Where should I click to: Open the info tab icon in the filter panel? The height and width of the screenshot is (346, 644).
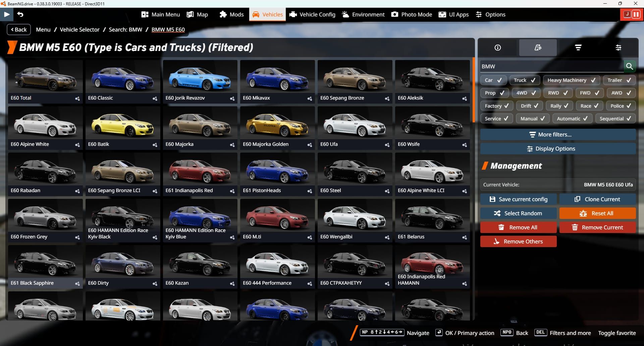(x=497, y=47)
